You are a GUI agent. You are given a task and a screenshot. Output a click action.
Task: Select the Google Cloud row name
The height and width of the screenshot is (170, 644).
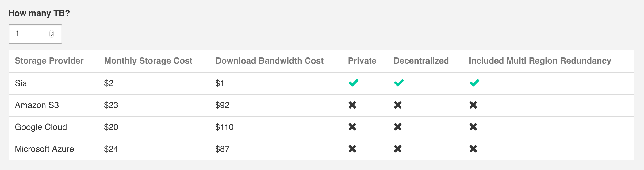(41, 127)
